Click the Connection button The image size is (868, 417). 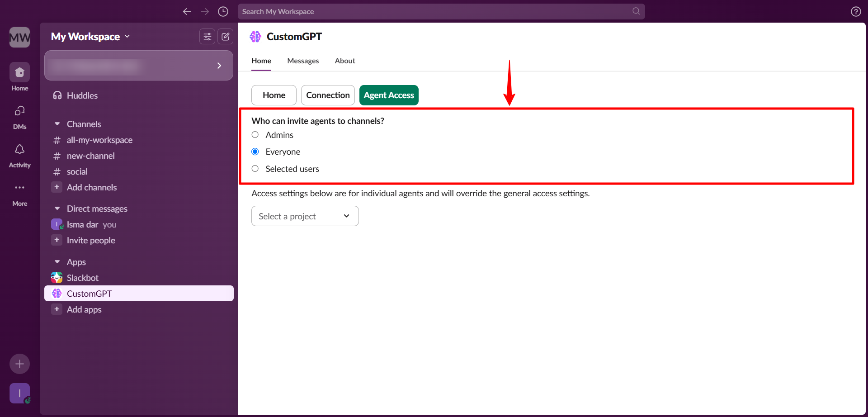[328, 95]
